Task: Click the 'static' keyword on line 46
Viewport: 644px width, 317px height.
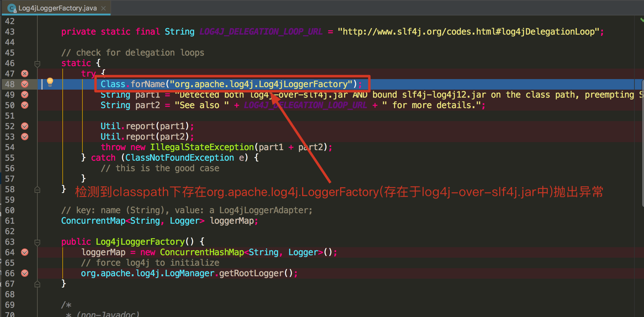Action: (x=76, y=63)
